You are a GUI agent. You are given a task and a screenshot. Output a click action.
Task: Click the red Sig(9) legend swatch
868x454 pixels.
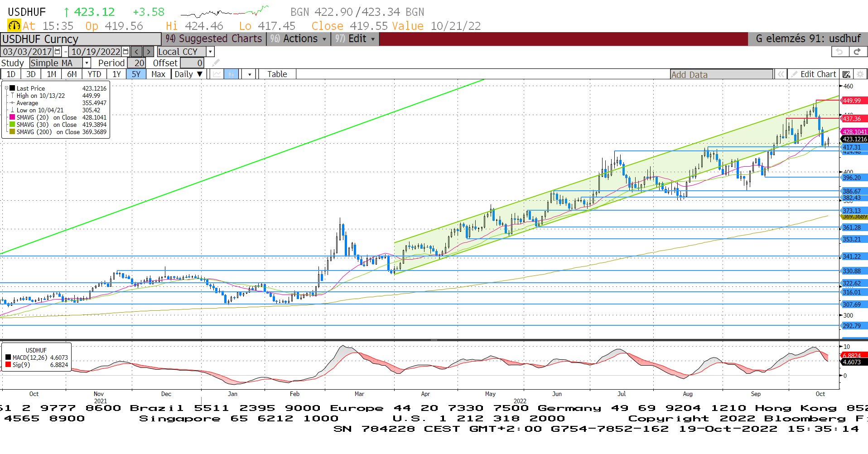click(x=8, y=365)
